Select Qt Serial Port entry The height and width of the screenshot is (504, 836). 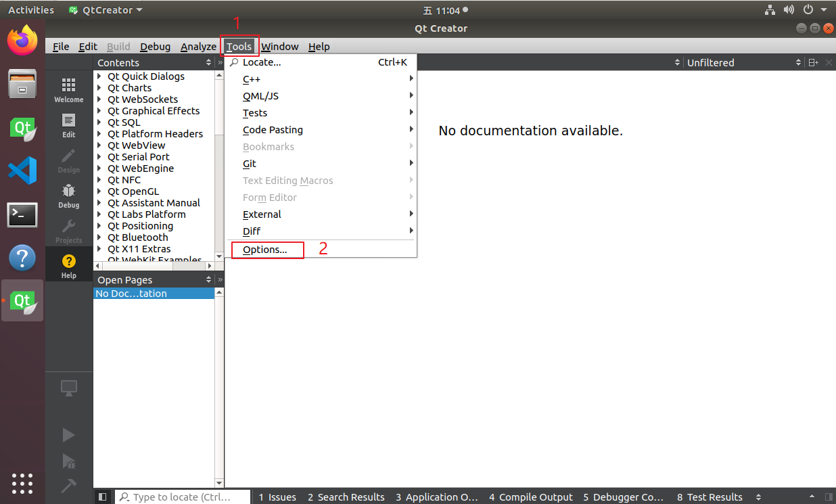click(x=139, y=157)
